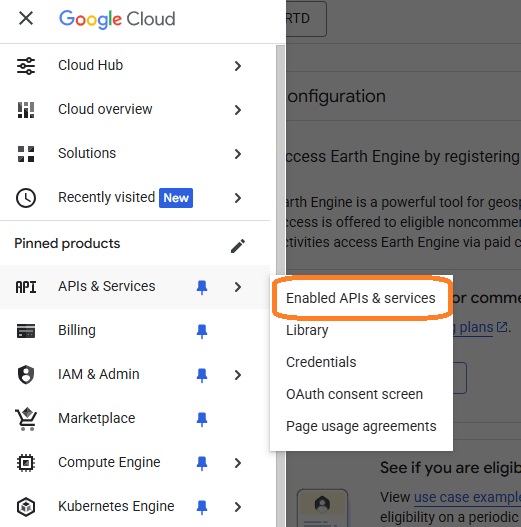Viewport: 521px width, 527px height.
Task: Click the Cloud Hub sliders icon
Action: [26, 66]
